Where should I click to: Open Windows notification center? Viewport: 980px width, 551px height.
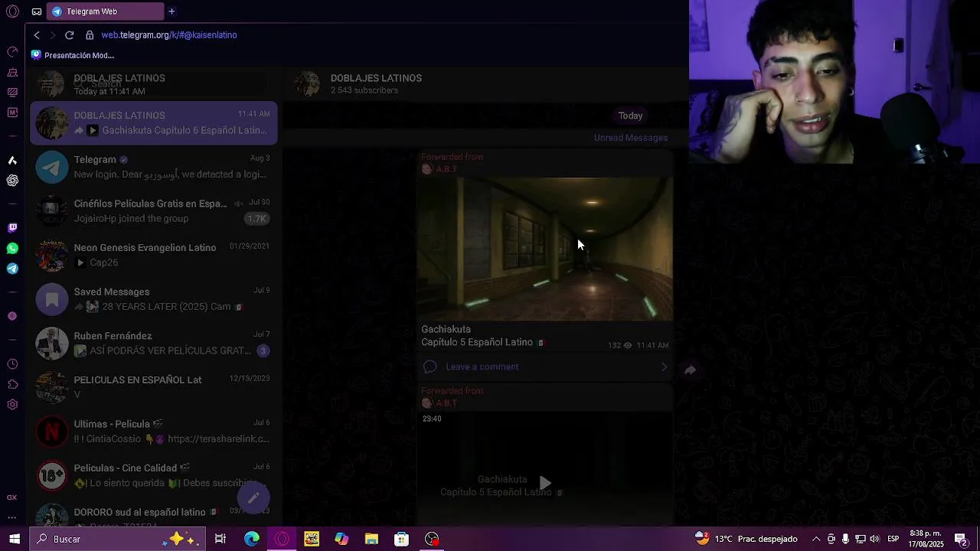tap(961, 539)
